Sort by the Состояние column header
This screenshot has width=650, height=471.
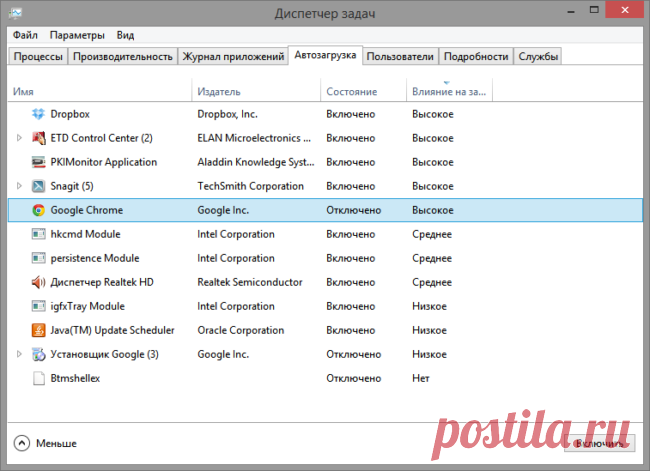pos(364,91)
